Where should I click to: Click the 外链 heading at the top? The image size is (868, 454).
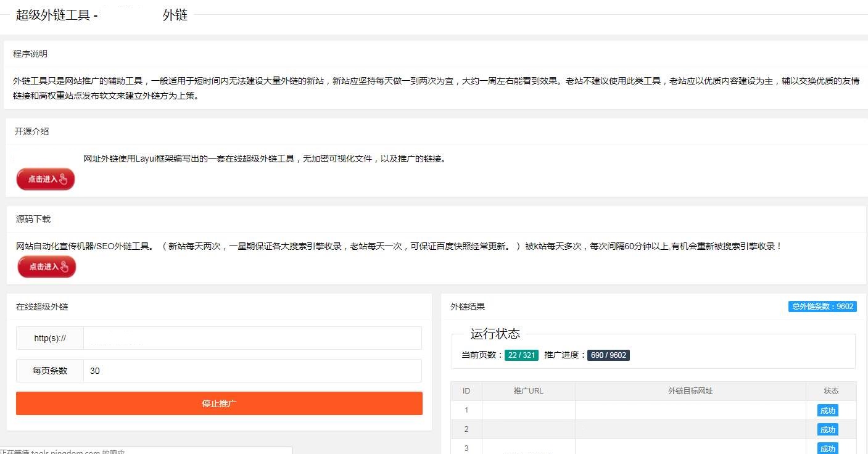pos(175,14)
